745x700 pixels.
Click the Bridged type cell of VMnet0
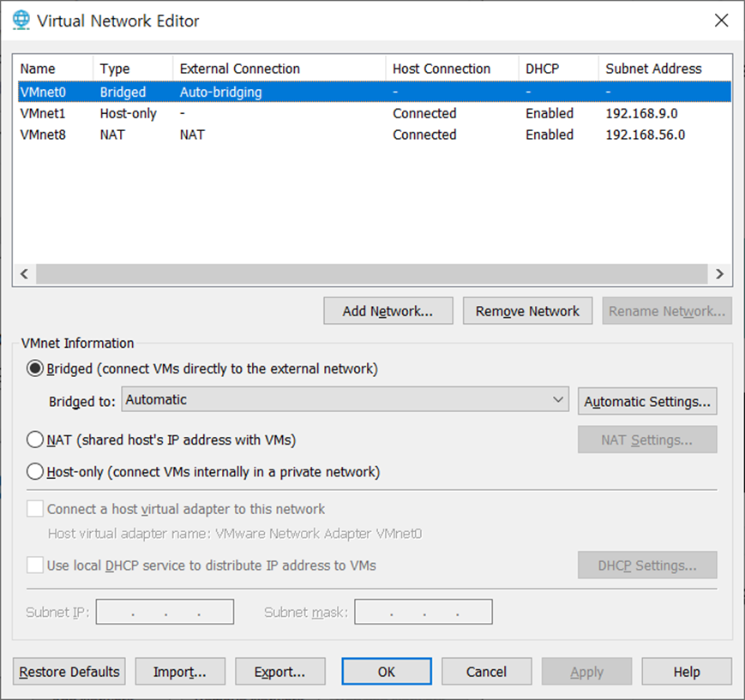123,93
